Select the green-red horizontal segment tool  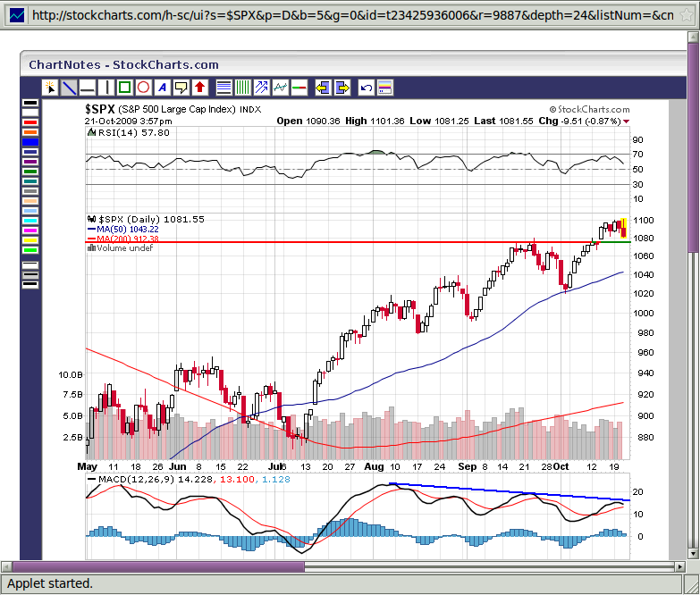[x=299, y=88]
